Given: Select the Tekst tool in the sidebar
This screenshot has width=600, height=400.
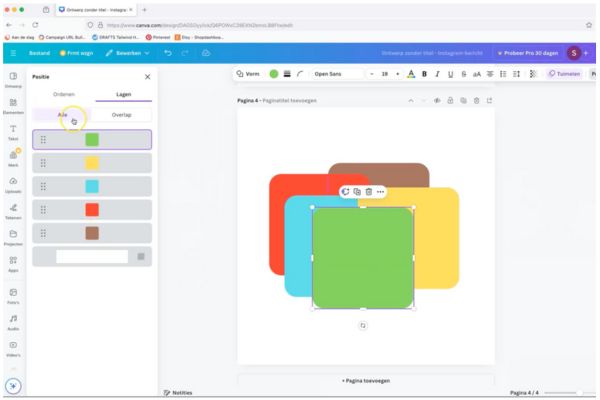Looking at the screenshot, I should click(x=13, y=132).
